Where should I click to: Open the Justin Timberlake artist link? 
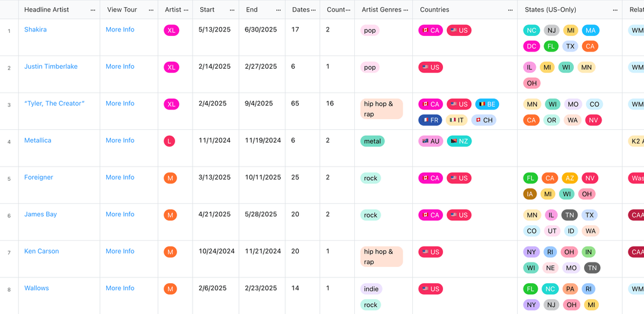(51, 66)
